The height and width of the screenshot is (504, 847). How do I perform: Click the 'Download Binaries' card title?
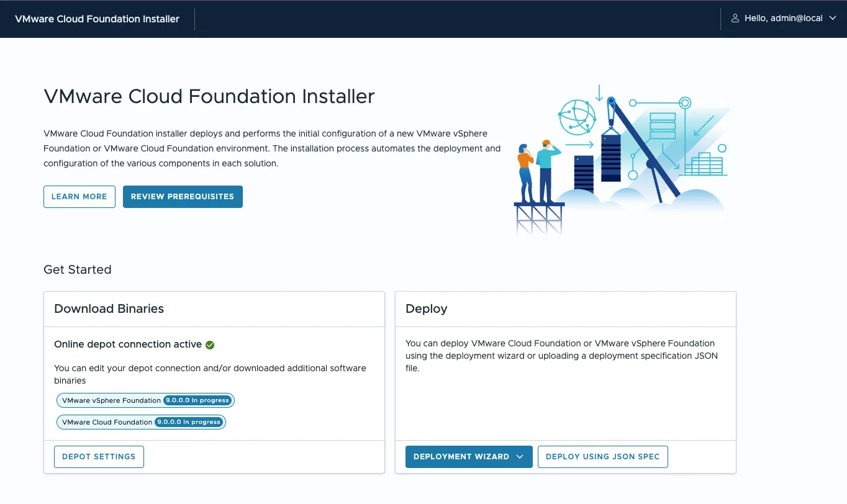pos(109,308)
